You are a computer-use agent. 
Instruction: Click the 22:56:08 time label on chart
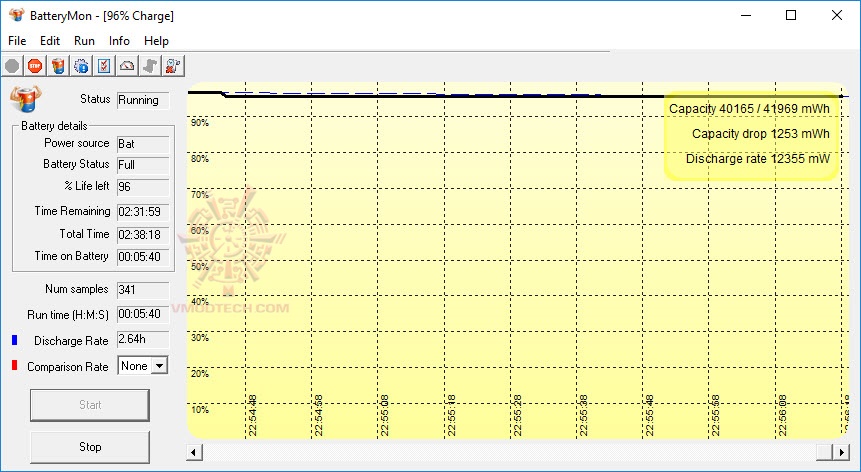tap(782, 415)
